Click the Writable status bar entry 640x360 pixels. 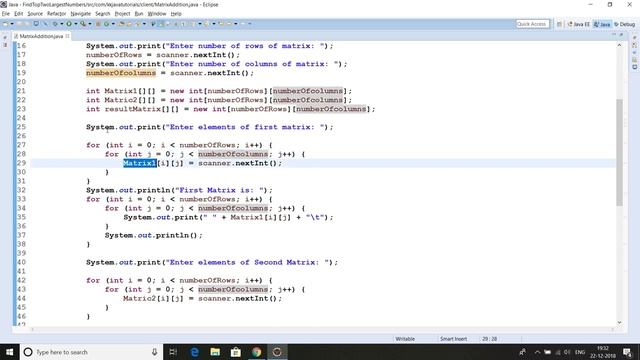[405, 339]
